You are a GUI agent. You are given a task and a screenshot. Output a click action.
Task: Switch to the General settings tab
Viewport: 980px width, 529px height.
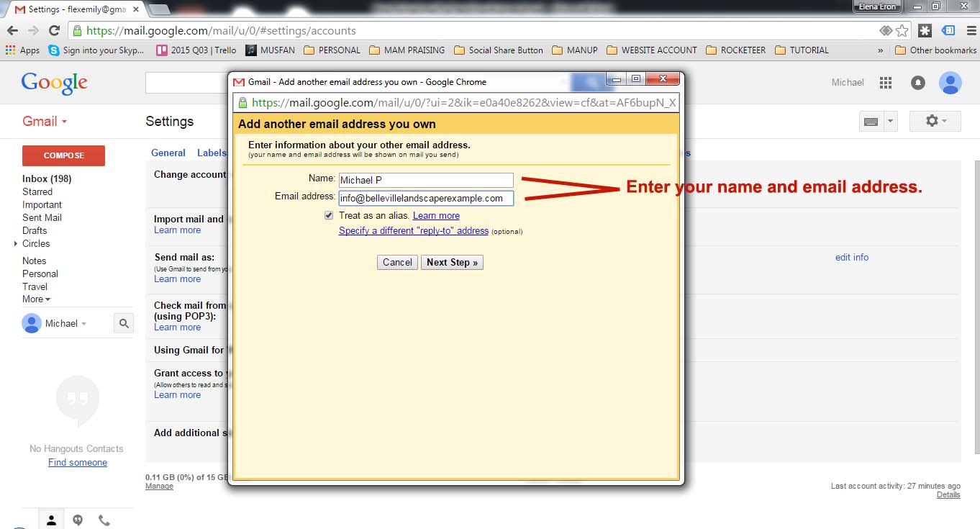168,153
